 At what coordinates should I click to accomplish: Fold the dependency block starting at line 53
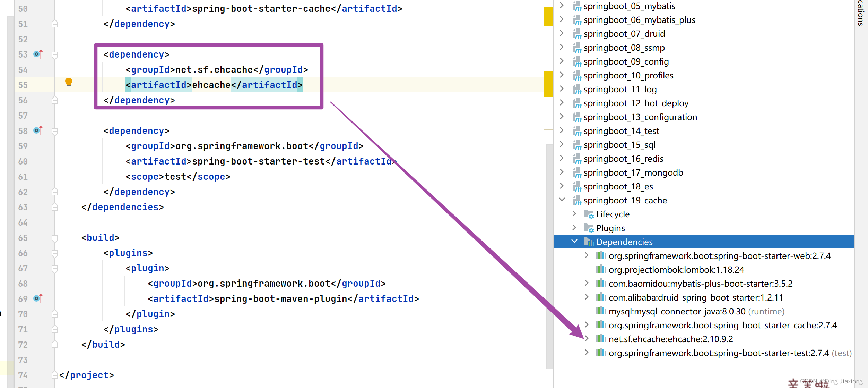point(55,55)
